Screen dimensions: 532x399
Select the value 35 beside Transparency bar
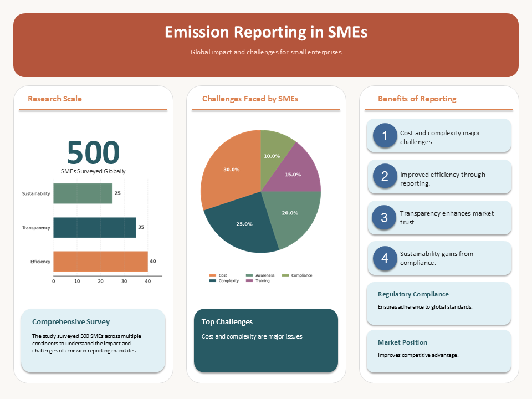pos(141,227)
